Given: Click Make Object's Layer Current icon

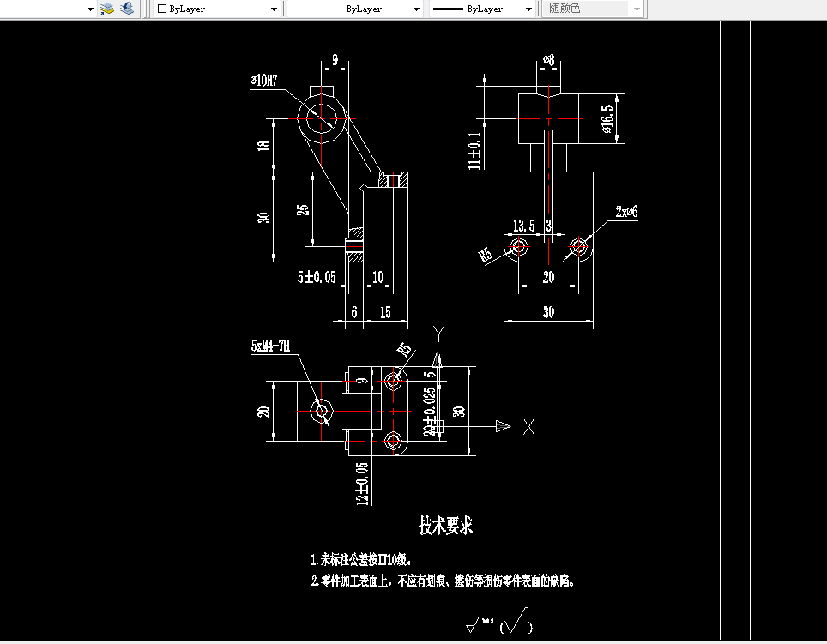Looking at the screenshot, I should (x=107, y=9).
